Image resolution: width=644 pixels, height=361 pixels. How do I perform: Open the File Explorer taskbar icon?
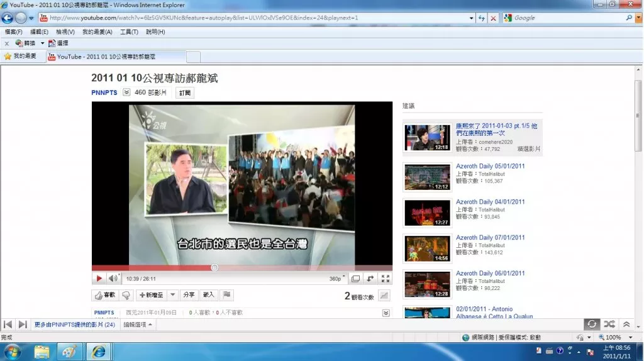pyautogui.click(x=42, y=352)
